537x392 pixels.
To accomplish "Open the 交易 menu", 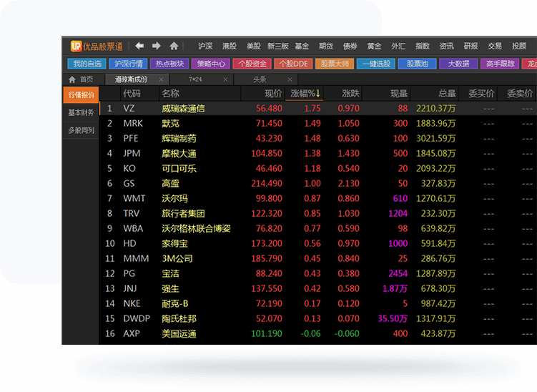I will coord(495,46).
